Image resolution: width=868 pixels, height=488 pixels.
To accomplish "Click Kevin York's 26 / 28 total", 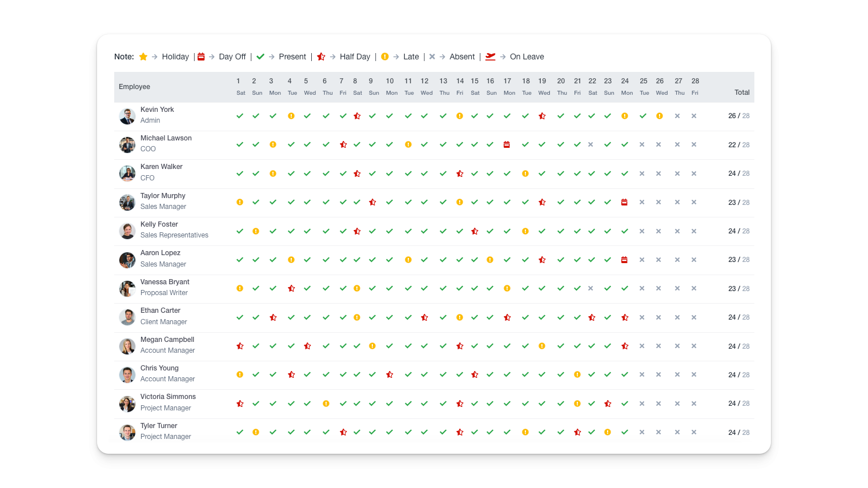I will click(738, 116).
